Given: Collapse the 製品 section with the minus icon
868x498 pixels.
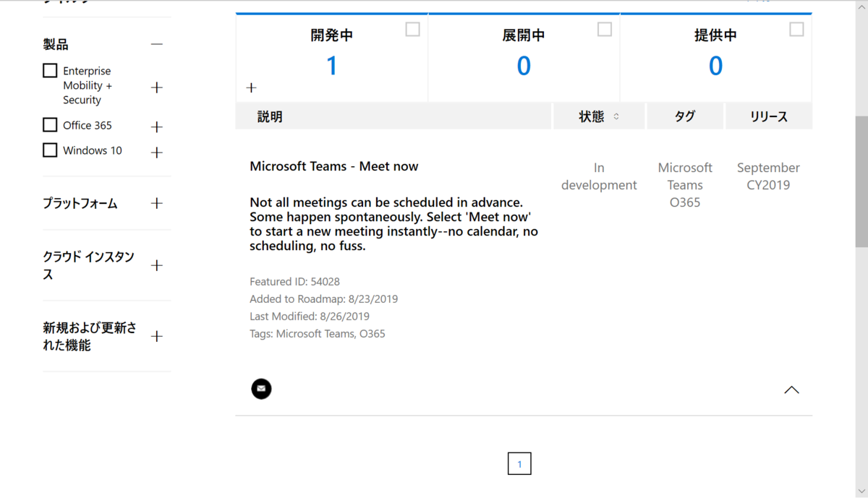Looking at the screenshot, I should 157,44.
